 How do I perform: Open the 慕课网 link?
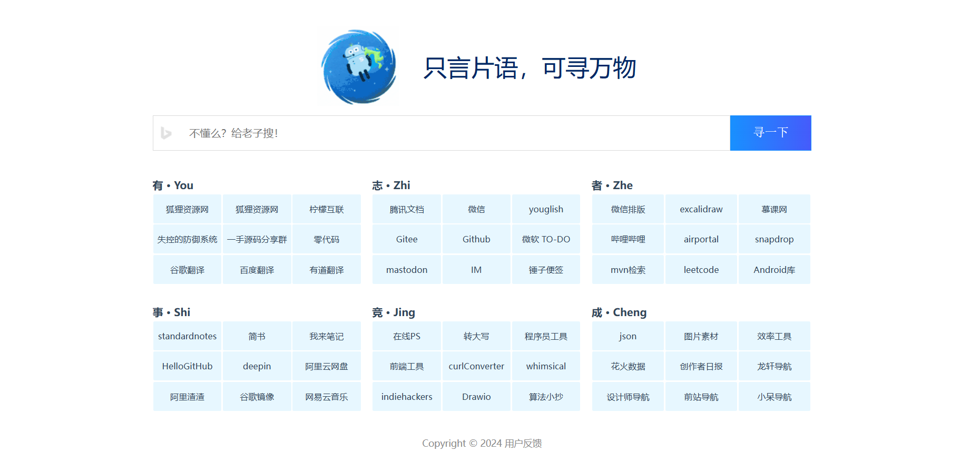(775, 209)
